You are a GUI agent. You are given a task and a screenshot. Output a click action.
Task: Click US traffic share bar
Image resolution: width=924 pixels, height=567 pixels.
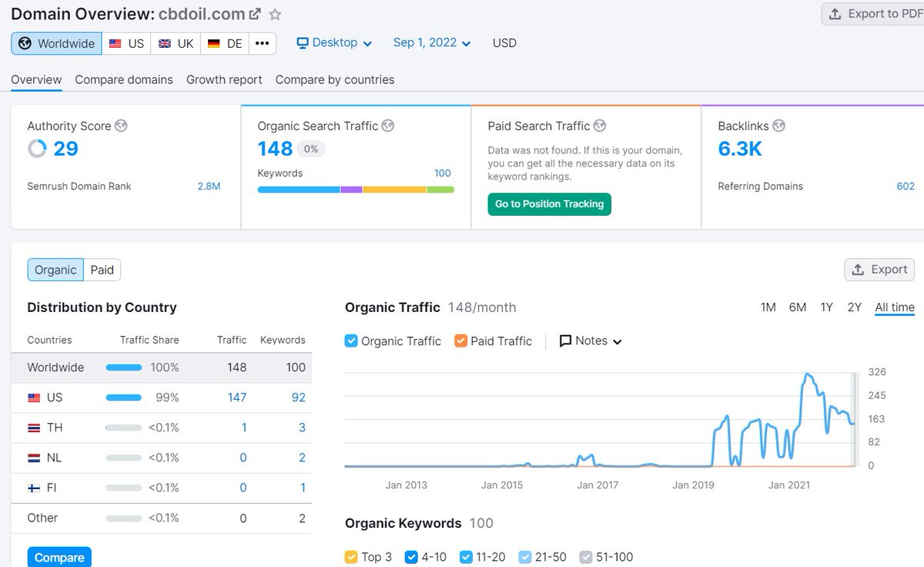click(123, 398)
